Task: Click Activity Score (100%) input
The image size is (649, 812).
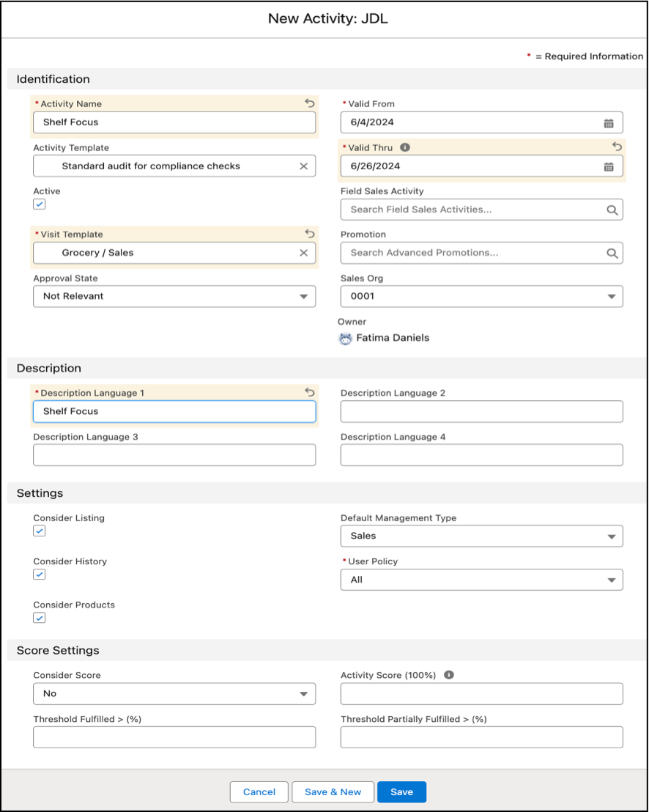Action: 482,693
